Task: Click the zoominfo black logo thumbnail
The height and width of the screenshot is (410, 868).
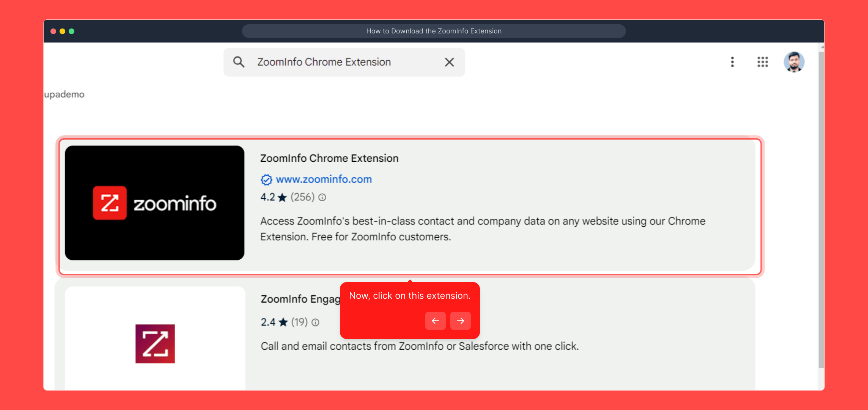Action: pyautogui.click(x=154, y=203)
